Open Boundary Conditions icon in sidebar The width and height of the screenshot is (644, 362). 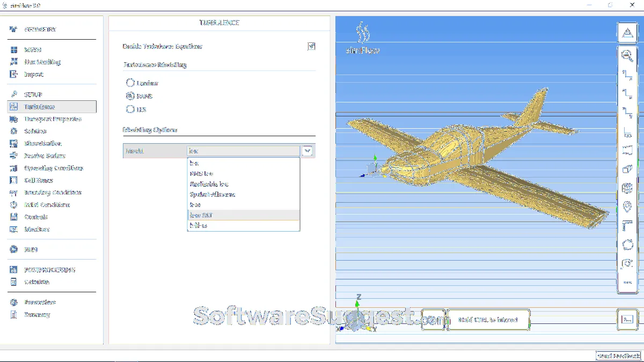pyautogui.click(x=14, y=193)
